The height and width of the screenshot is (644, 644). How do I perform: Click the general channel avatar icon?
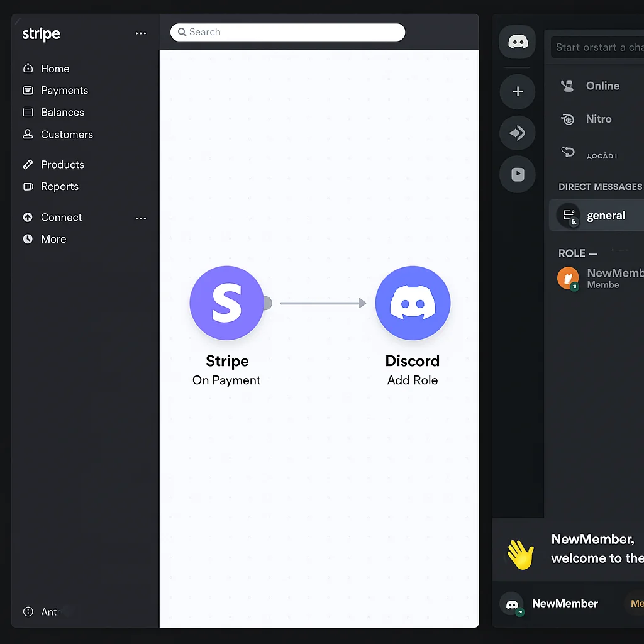tap(568, 215)
